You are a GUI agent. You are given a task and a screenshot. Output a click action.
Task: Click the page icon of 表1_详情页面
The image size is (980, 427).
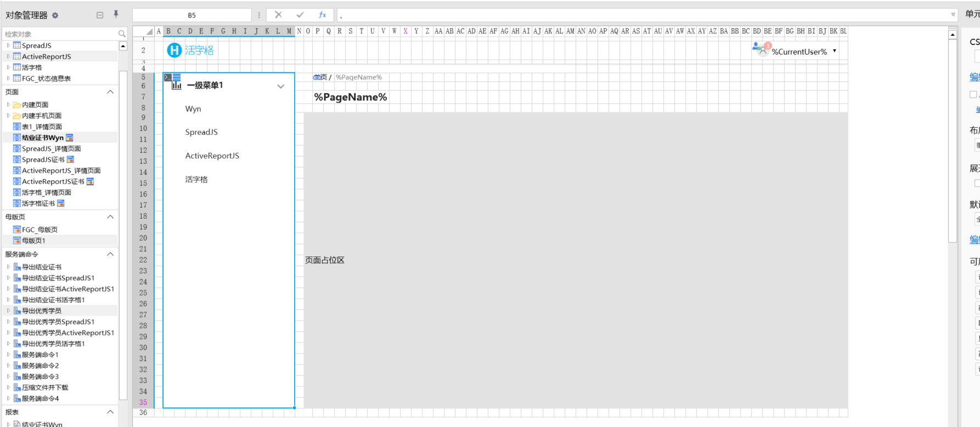(17, 127)
